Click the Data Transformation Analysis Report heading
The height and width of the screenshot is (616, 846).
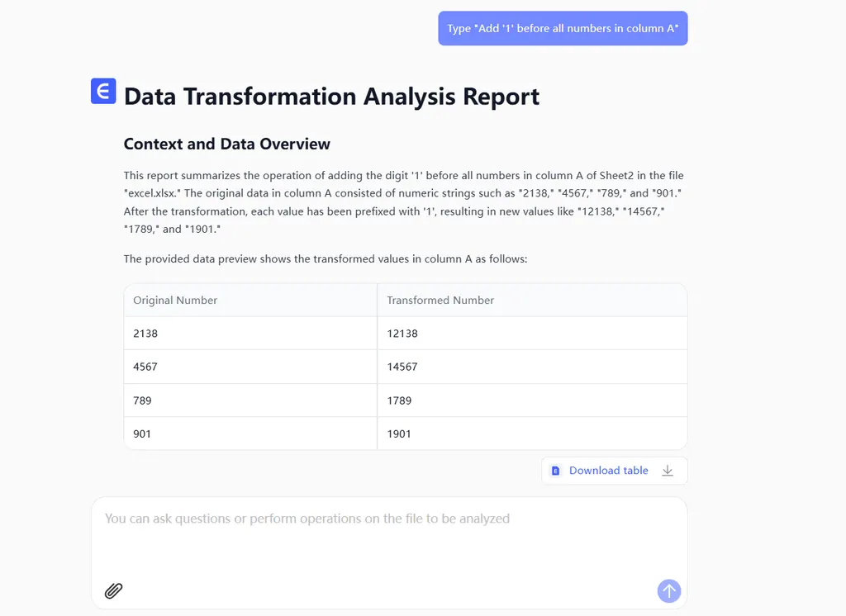(x=331, y=97)
